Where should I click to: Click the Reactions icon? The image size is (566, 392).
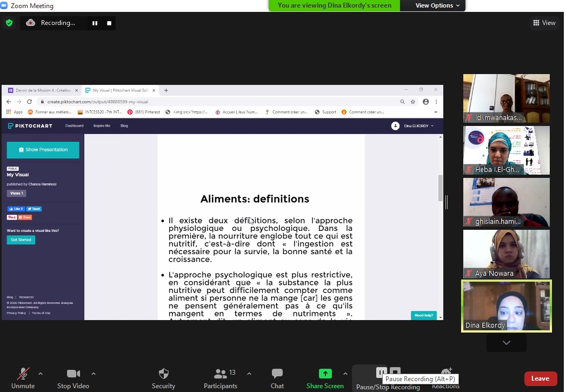point(446,373)
